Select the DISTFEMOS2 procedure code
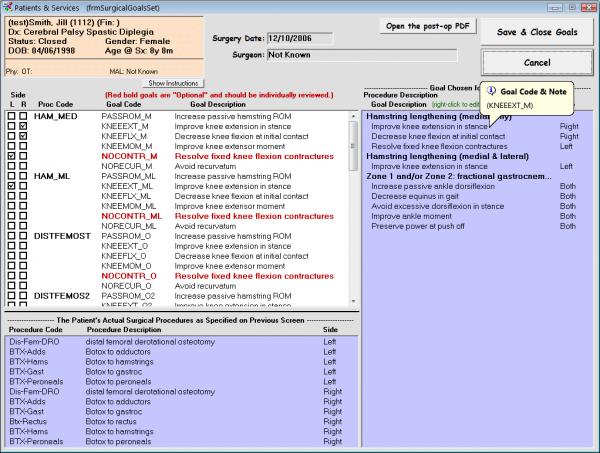This screenshot has width=600, height=453. point(62,296)
